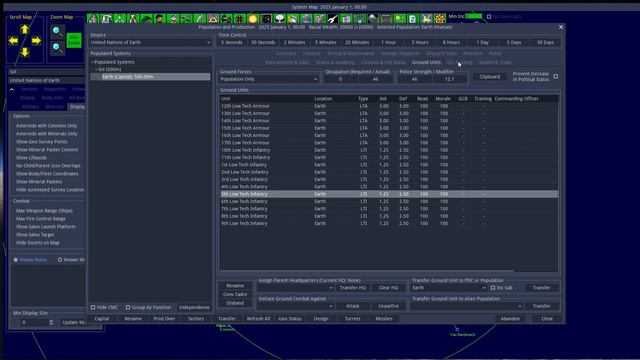Collapse the Sol (500m) tree node
The image size is (640, 360).
[96, 69]
